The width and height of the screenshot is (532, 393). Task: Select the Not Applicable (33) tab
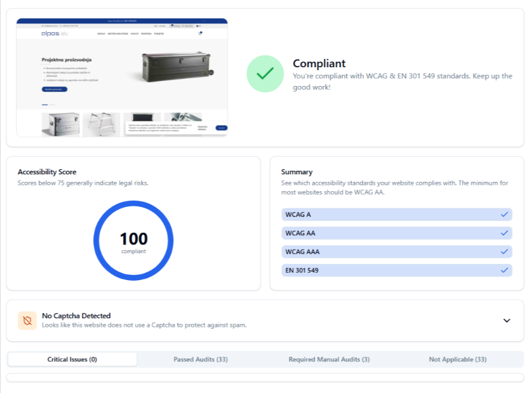click(458, 359)
